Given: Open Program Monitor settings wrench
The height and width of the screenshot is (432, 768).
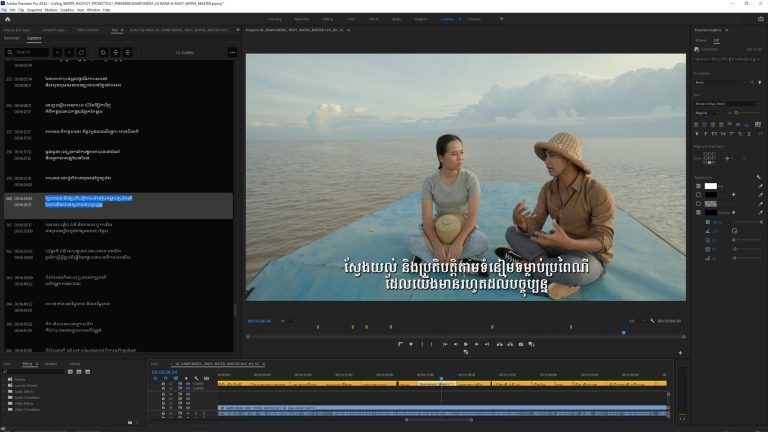Looking at the screenshot, I should pos(652,321).
